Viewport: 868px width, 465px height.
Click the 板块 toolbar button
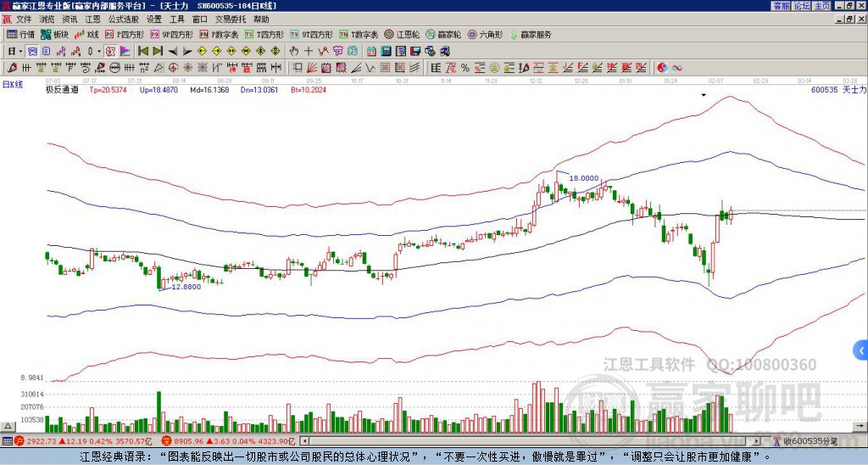(x=55, y=34)
